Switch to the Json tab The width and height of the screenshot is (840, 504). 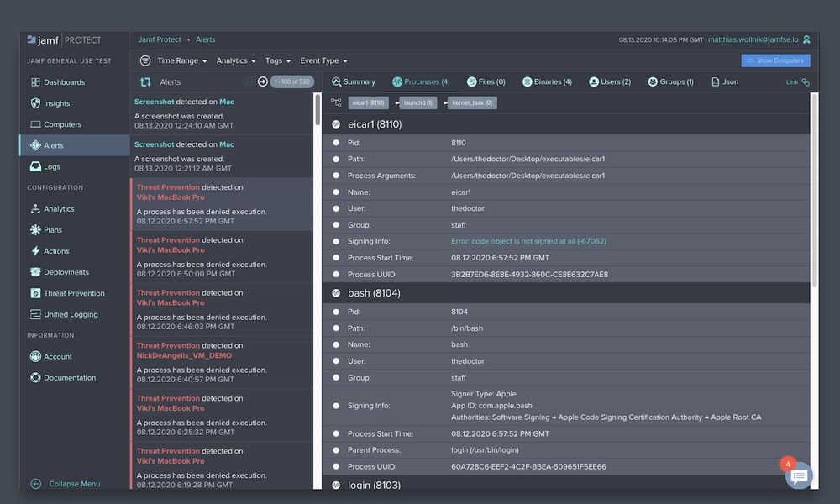point(725,82)
